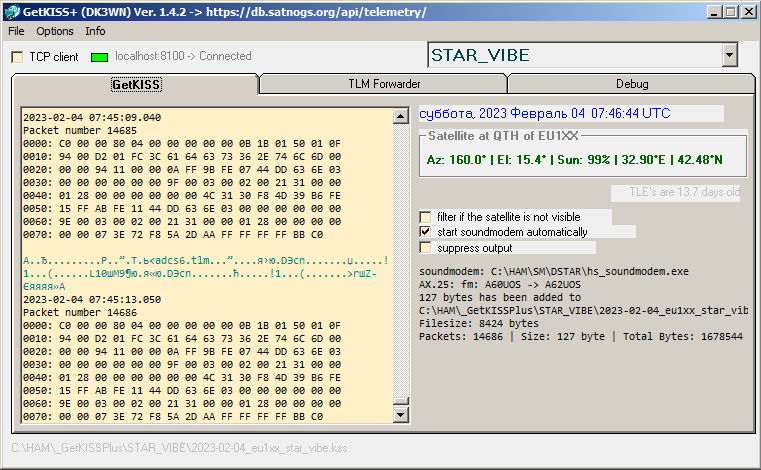761x470 pixels.
Task: Click the .kss file path in status bar
Action: pos(179,448)
